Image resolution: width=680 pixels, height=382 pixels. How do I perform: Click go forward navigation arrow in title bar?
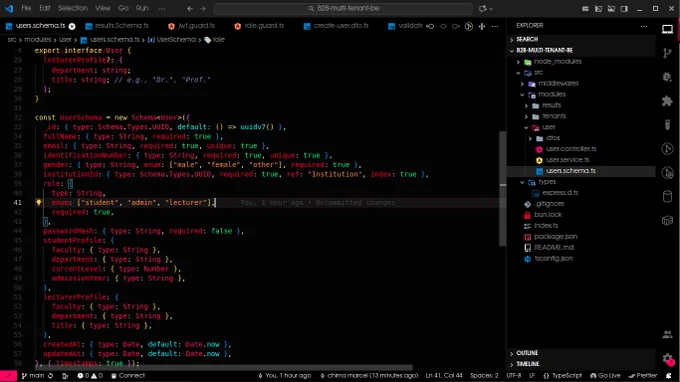click(203, 8)
